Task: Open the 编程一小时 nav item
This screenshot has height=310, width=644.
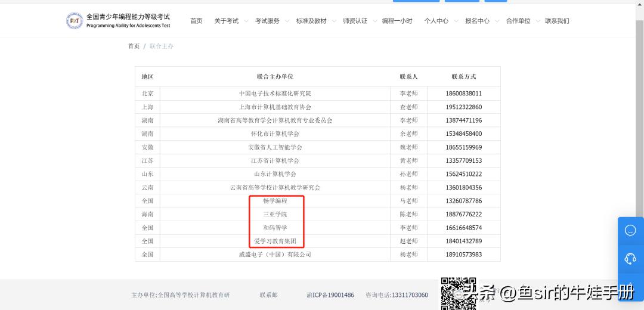Action: pos(397,21)
